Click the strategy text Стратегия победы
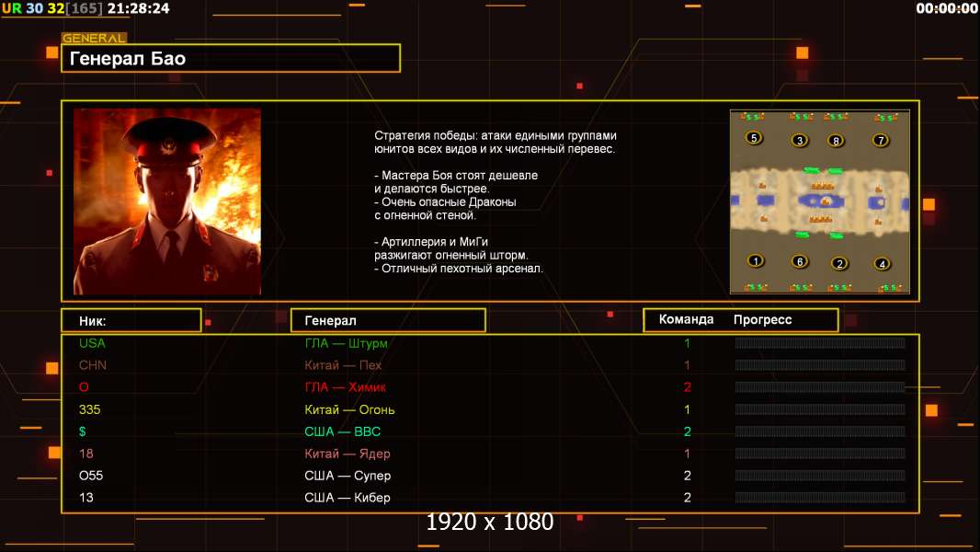The height and width of the screenshot is (552, 980). (496, 142)
